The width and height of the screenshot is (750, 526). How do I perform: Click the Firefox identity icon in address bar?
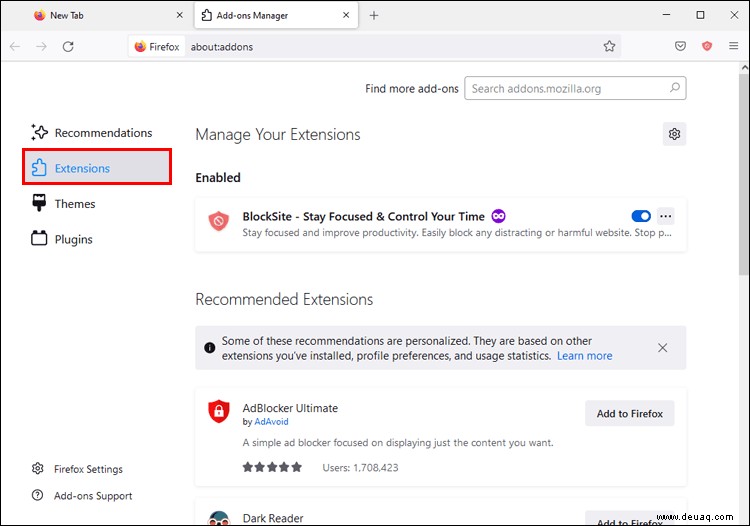pos(157,46)
